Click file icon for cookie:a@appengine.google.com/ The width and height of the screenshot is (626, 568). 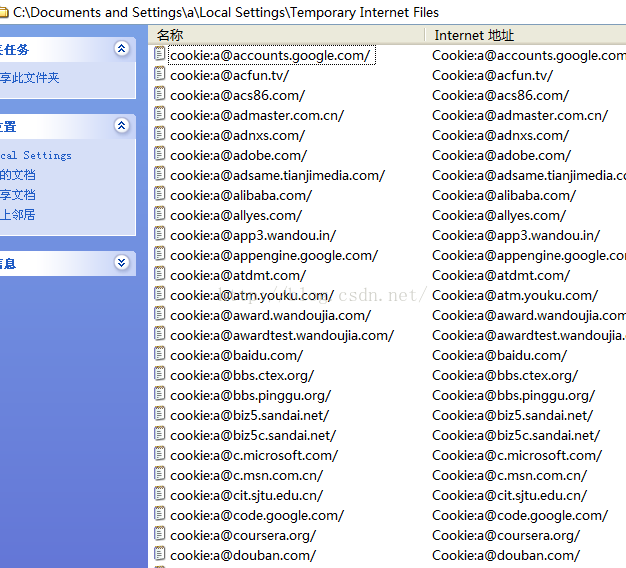160,253
